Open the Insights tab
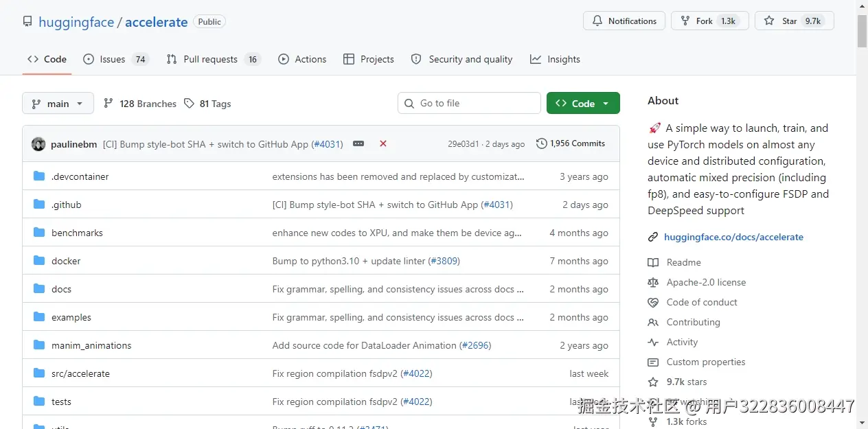 click(x=555, y=59)
